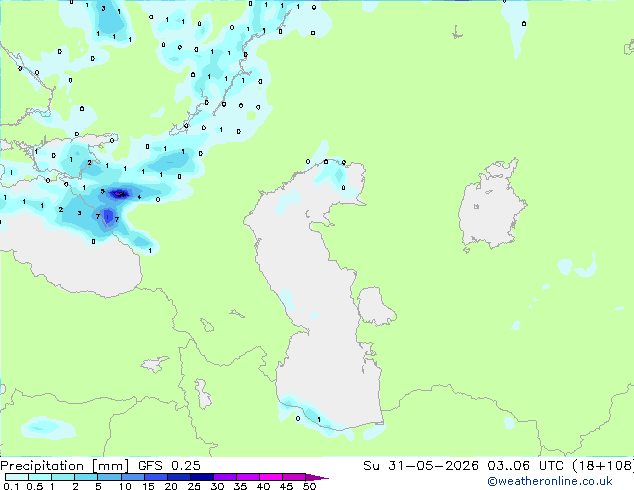Screen dimensions: 634x490
Task: Click the legend swatch between 20 and 25
Action: [179, 477]
